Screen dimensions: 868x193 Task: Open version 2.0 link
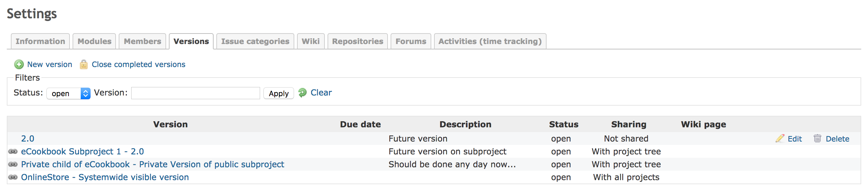click(28, 138)
